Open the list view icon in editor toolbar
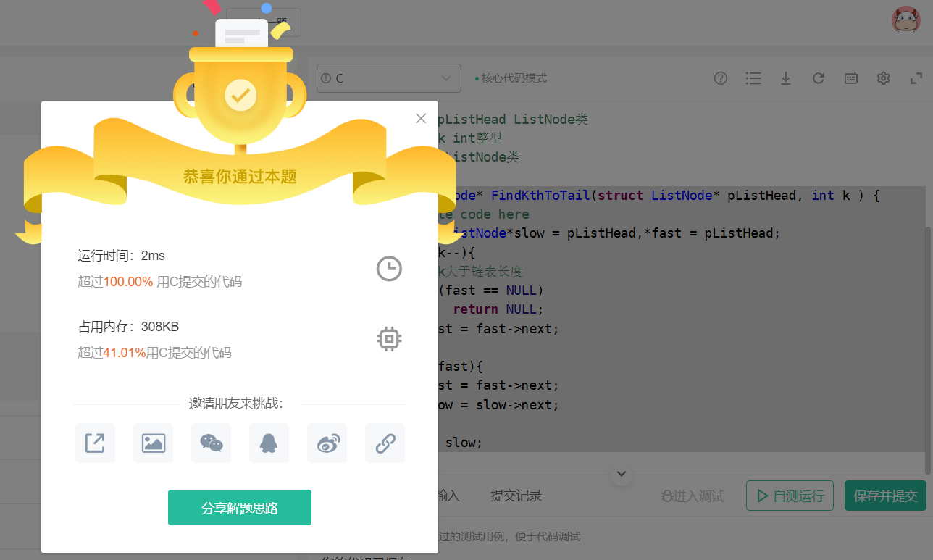Viewport: 933px width, 560px height. [x=753, y=78]
